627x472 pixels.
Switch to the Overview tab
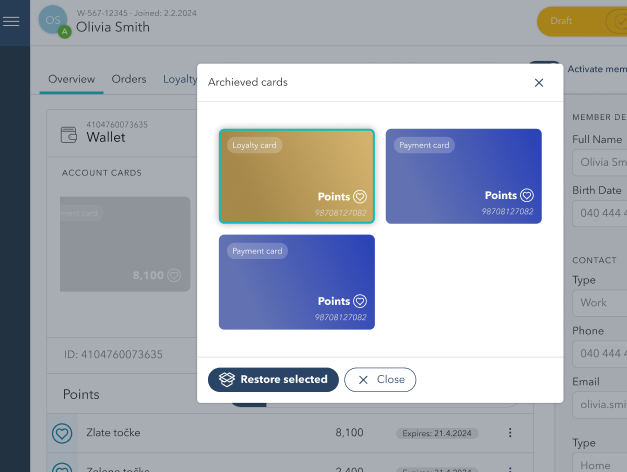(72, 79)
